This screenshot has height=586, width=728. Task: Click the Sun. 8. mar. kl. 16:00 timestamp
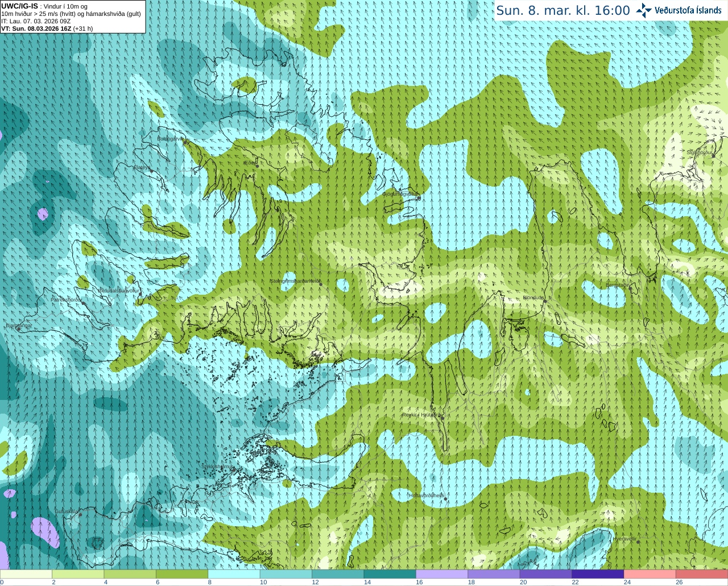point(563,10)
